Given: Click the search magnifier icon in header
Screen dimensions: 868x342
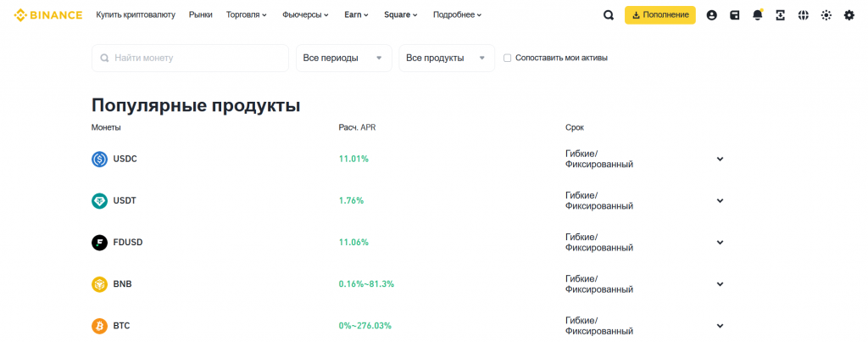Looking at the screenshot, I should point(609,15).
